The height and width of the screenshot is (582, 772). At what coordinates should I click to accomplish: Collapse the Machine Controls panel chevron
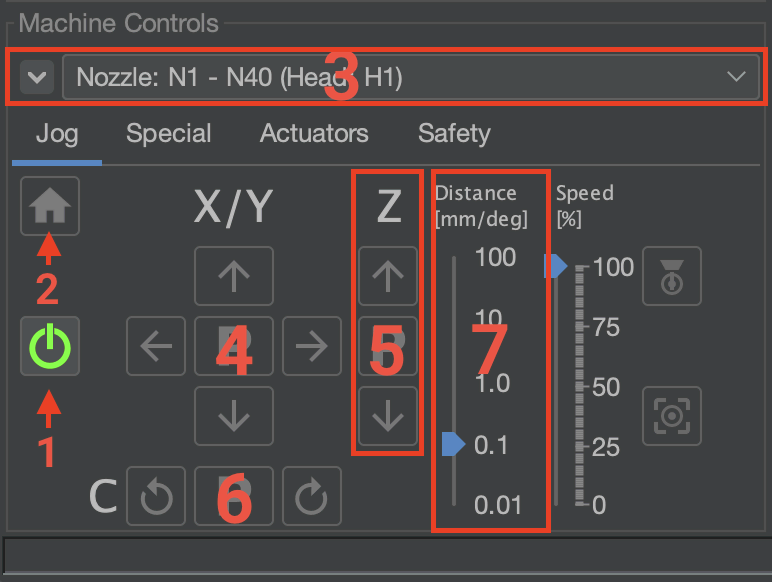click(x=36, y=77)
